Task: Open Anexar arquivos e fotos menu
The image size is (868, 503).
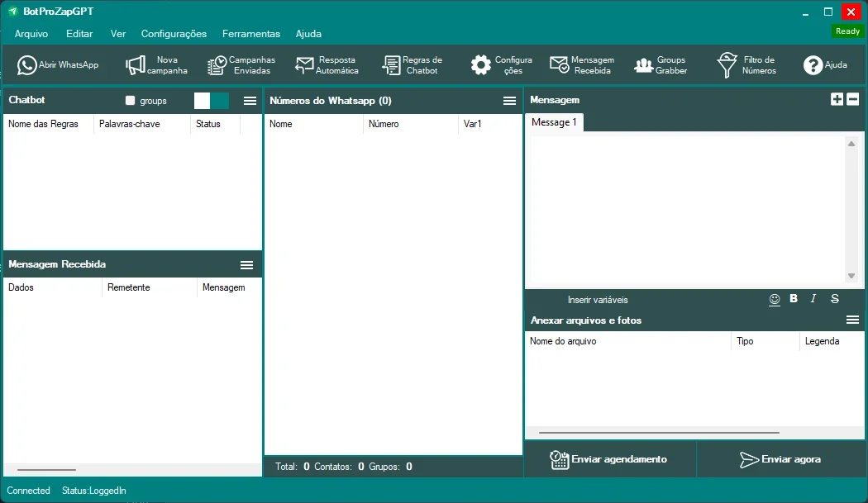Action: point(852,320)
